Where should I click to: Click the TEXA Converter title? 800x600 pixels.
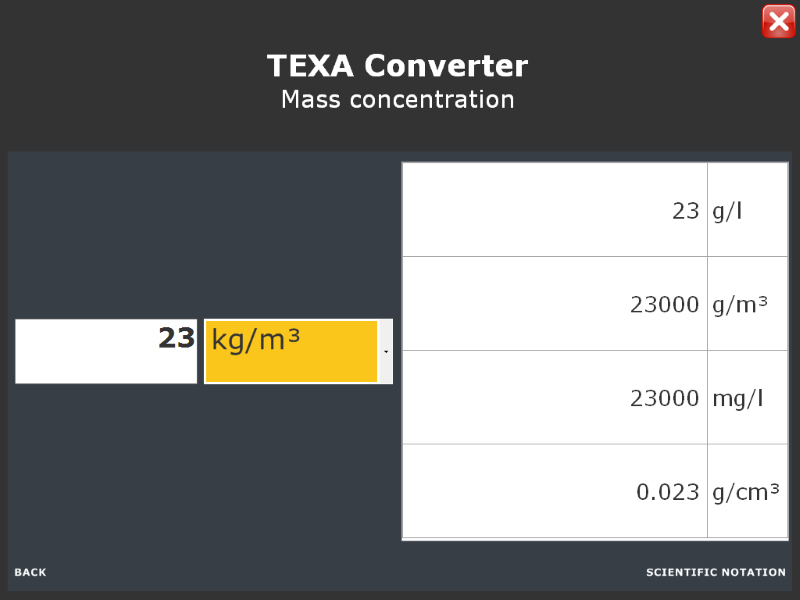pos(397,66)
